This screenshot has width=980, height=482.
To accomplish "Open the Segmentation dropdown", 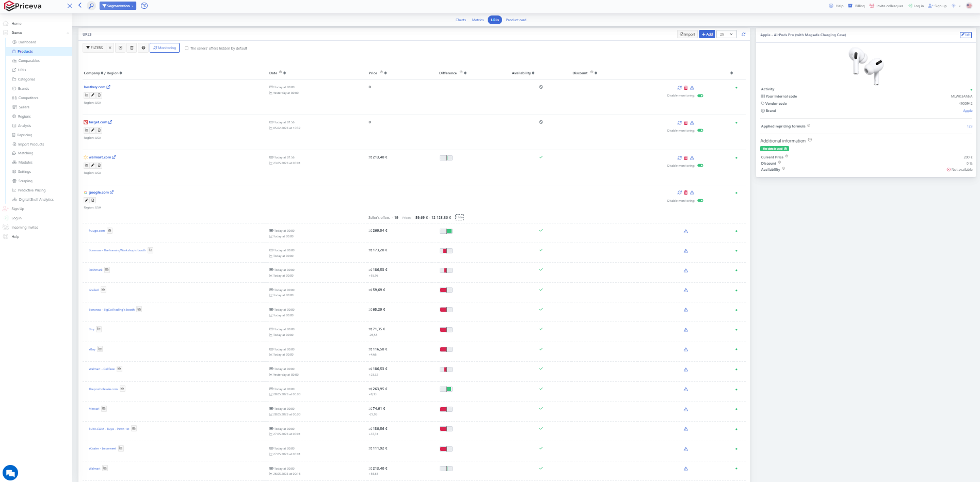I will [x=118, y=6].
